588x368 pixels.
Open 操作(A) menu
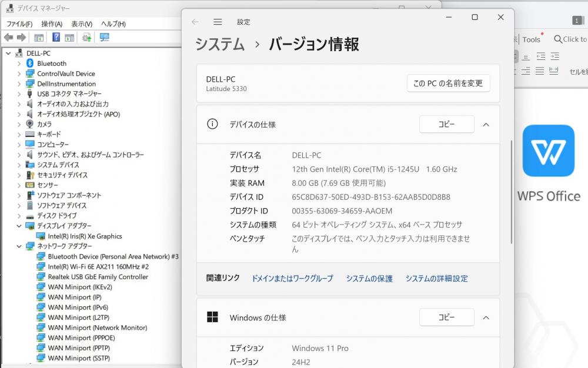tap(52, 24)
